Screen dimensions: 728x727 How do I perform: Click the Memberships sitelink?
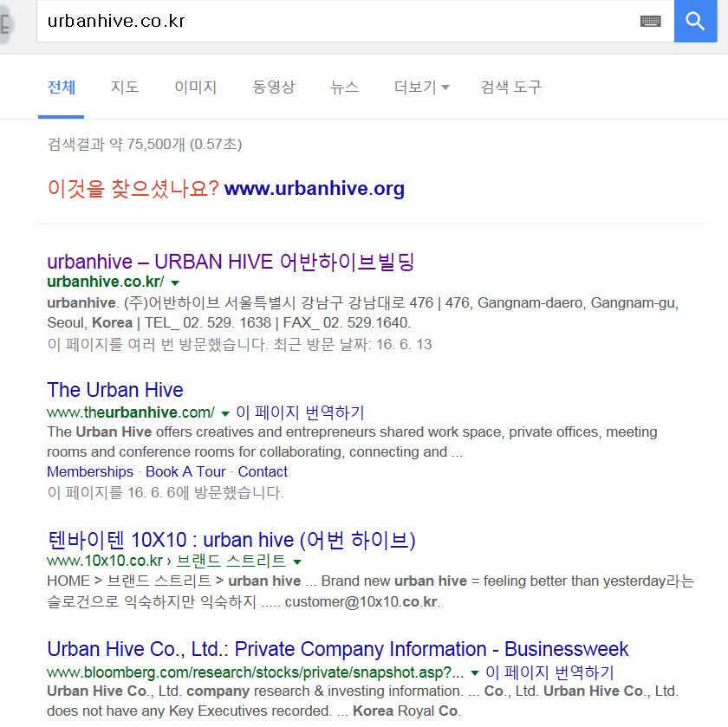click(90, 471)
